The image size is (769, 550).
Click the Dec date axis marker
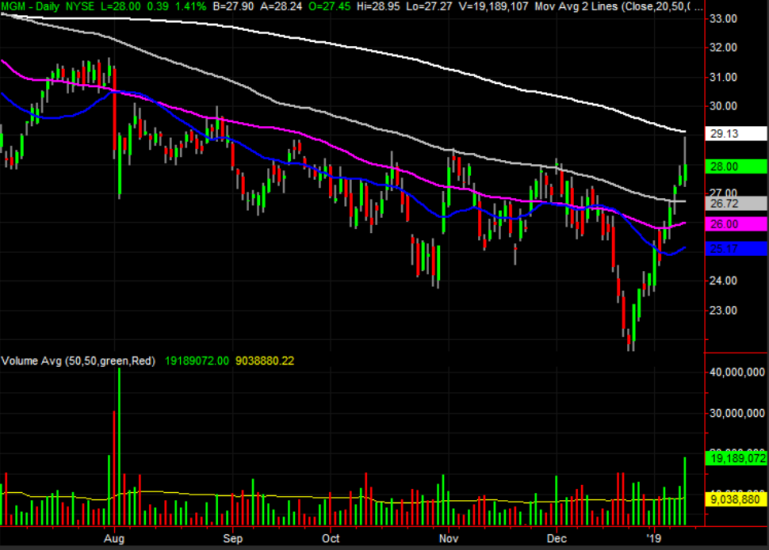(x=557, y=539)
